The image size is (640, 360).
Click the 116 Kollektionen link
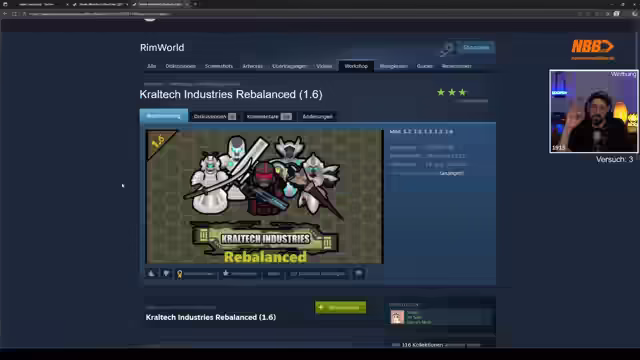tap(422, 345)
